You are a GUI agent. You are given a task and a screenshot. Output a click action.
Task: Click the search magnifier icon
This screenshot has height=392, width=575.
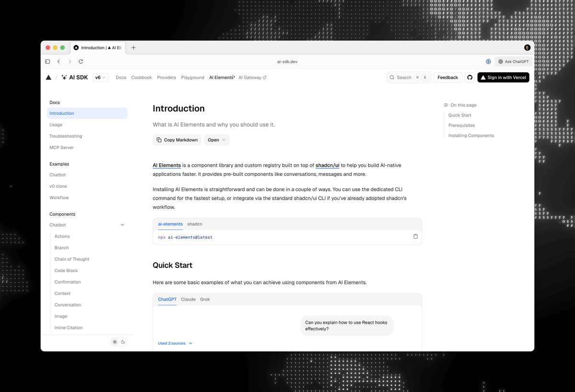click(x=392, y=77)
